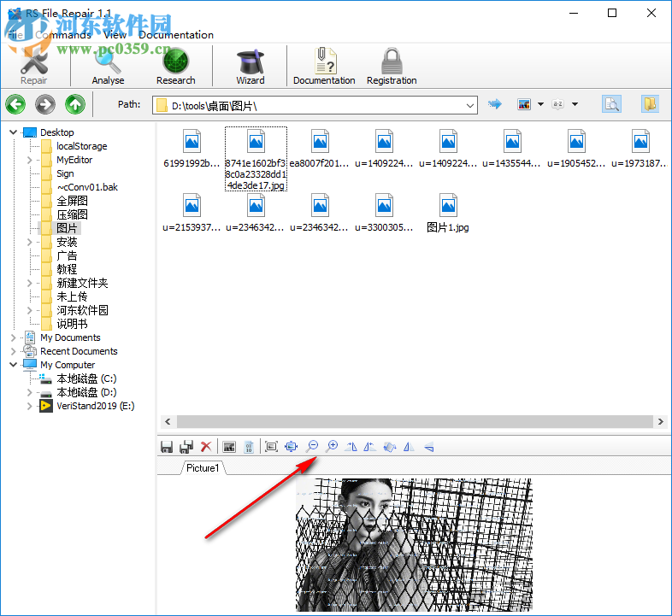Expand the 河东软件园 folder node

coord(29,310)
